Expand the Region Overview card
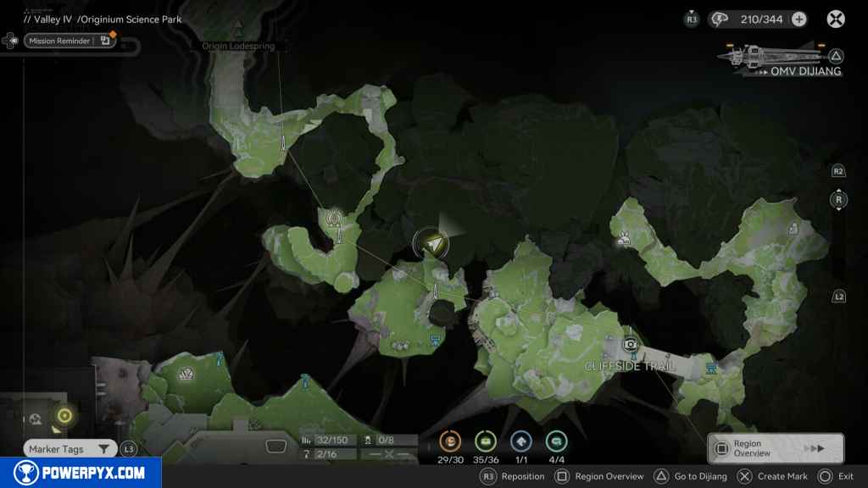 [776, 448]
